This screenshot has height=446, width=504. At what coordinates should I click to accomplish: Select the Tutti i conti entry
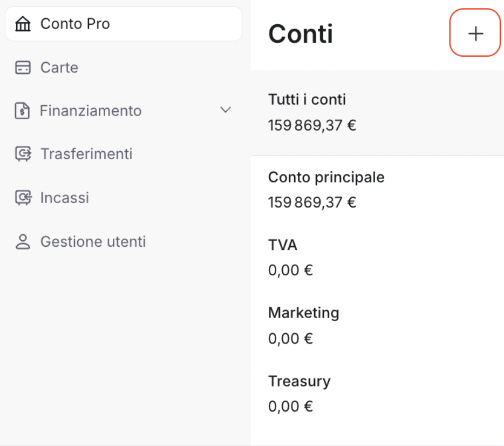coord(377,112)
